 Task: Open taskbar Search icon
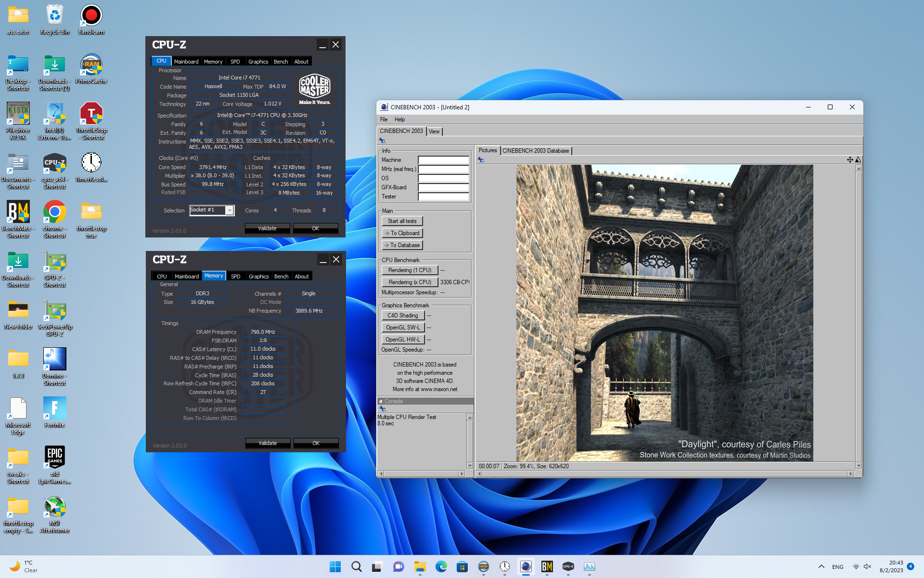coord(357,566)
